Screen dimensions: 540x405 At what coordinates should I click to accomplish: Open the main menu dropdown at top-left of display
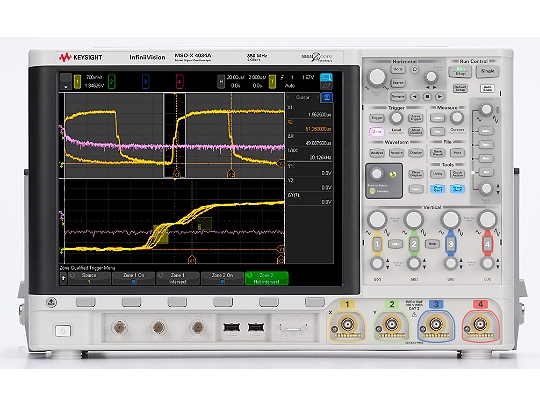click(x=66, y=82)
